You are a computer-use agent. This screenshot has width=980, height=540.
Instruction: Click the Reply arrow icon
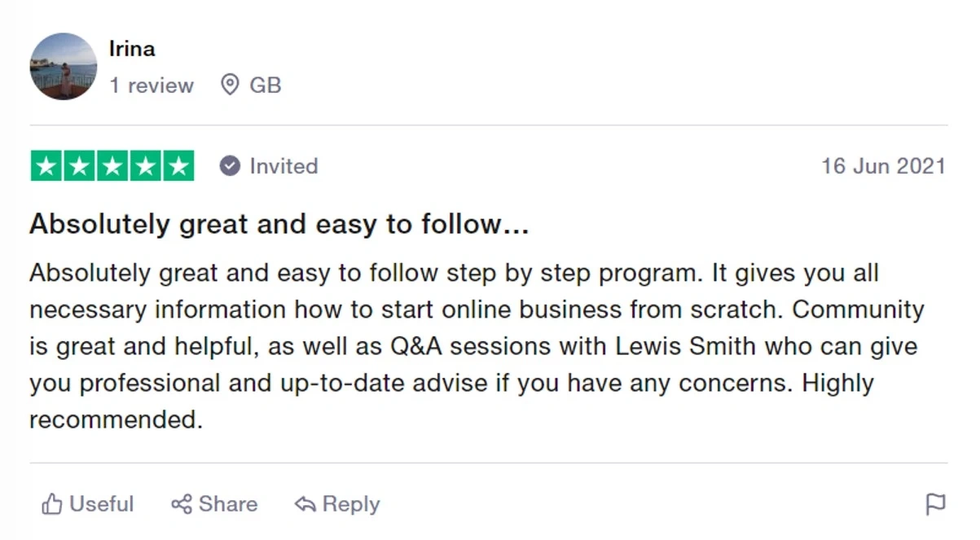coord(305,504)
